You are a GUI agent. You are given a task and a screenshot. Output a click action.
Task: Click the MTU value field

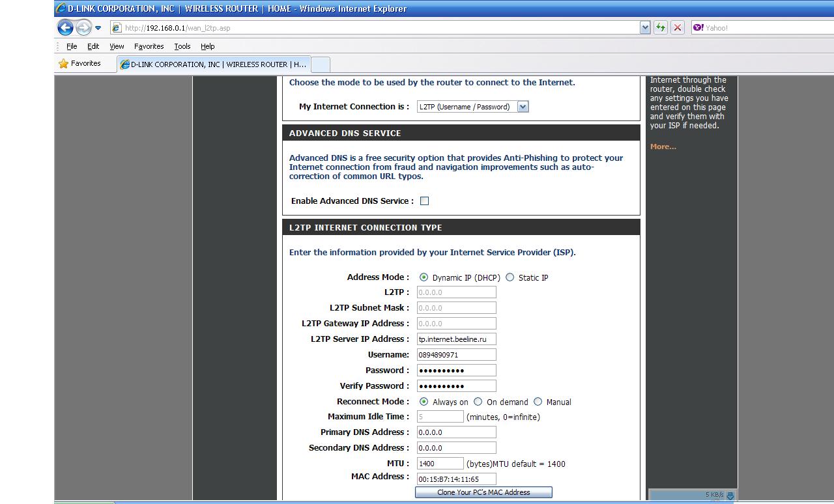click(x=440, y=464)
